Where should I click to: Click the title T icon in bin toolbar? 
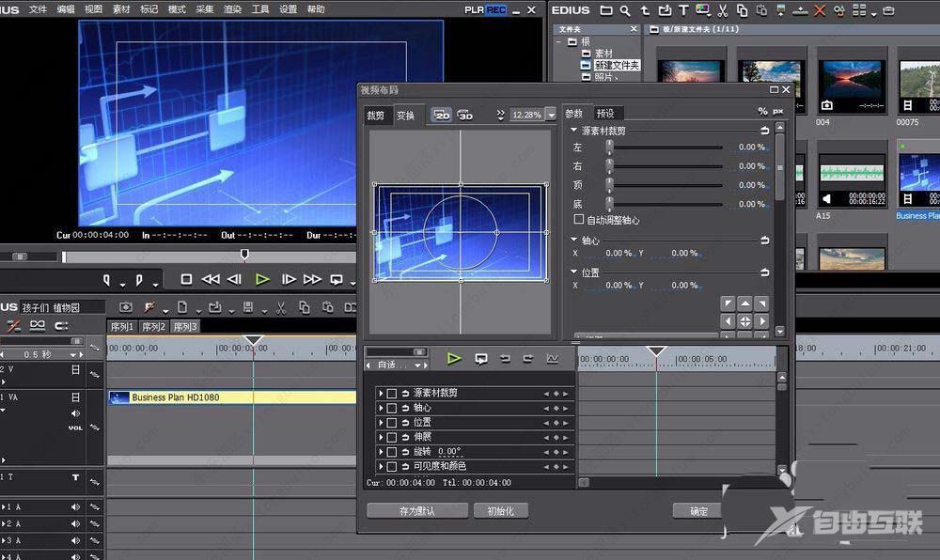point(683,10)
